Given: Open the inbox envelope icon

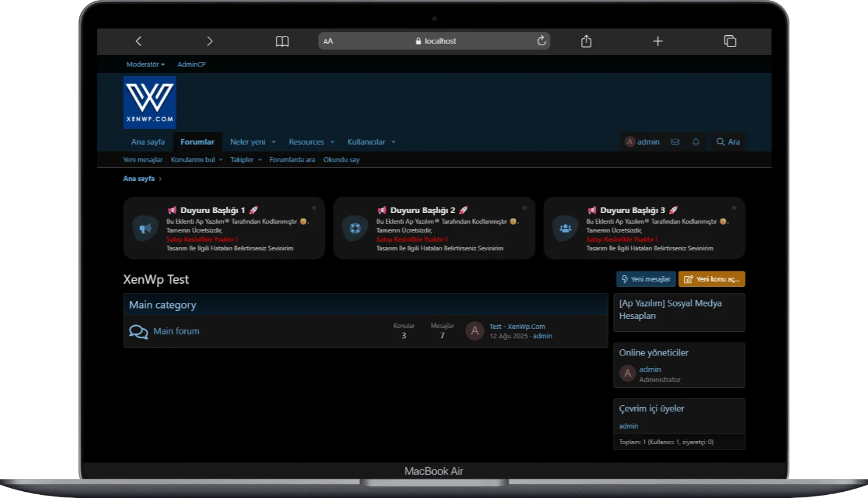Looking at the screenshot, I should pos(675,142).
